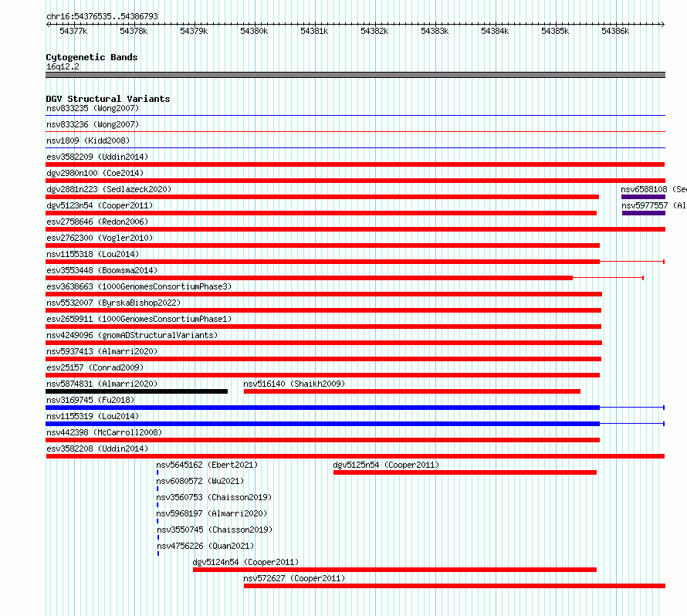
Task: Click the chr16:54376535..54386793 region text
Action: click(x=102, y=16)
